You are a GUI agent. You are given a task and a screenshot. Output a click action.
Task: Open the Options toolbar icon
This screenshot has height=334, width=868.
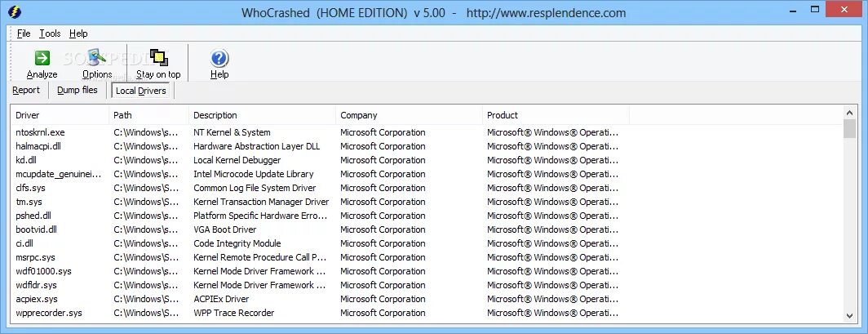click(97, 58)
